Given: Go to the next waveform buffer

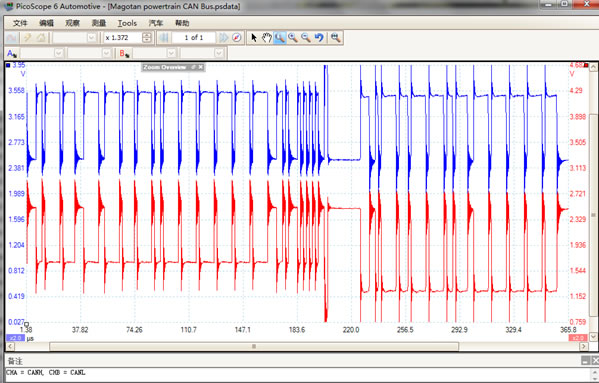Looking at the screenshot, I should click(223, 37).
